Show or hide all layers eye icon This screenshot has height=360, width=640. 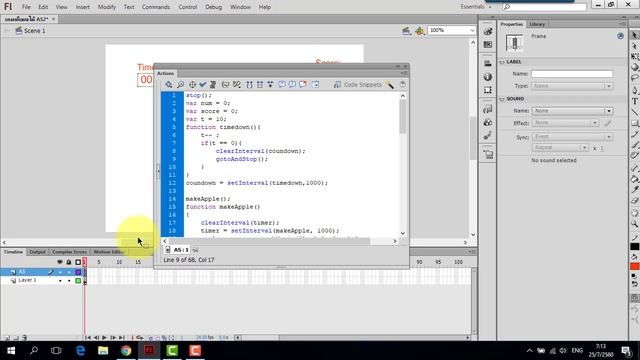pos(60,262)
